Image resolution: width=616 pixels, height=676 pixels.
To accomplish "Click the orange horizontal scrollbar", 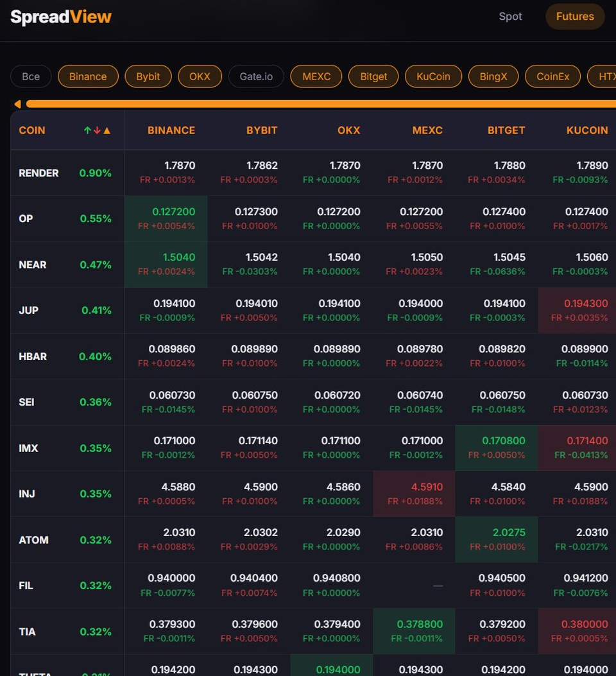I will point(321,104).
